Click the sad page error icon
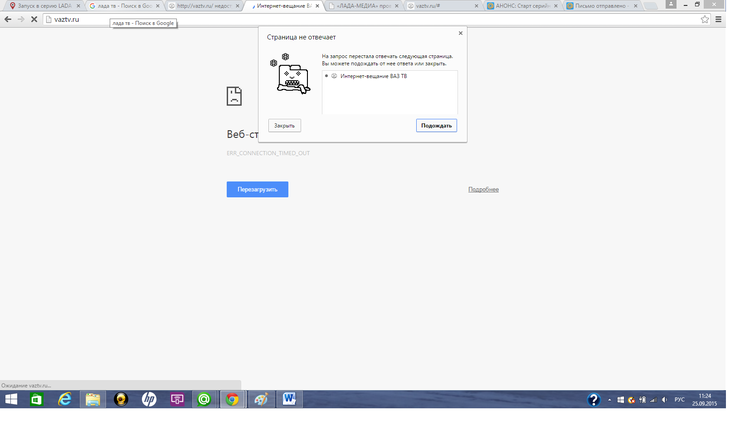Screen dimensions: 740x421 pyautogui.click(x=234, y=96)
